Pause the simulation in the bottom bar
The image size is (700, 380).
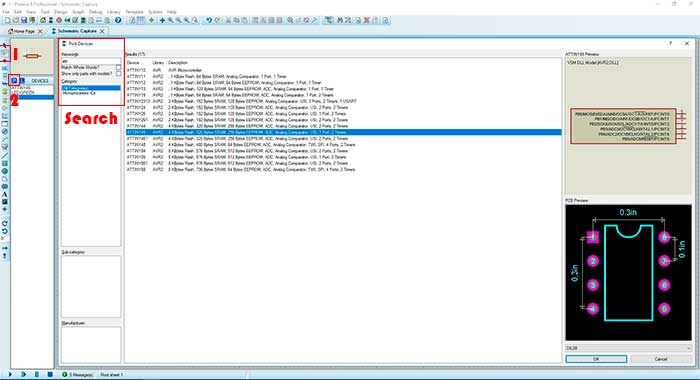37,375
